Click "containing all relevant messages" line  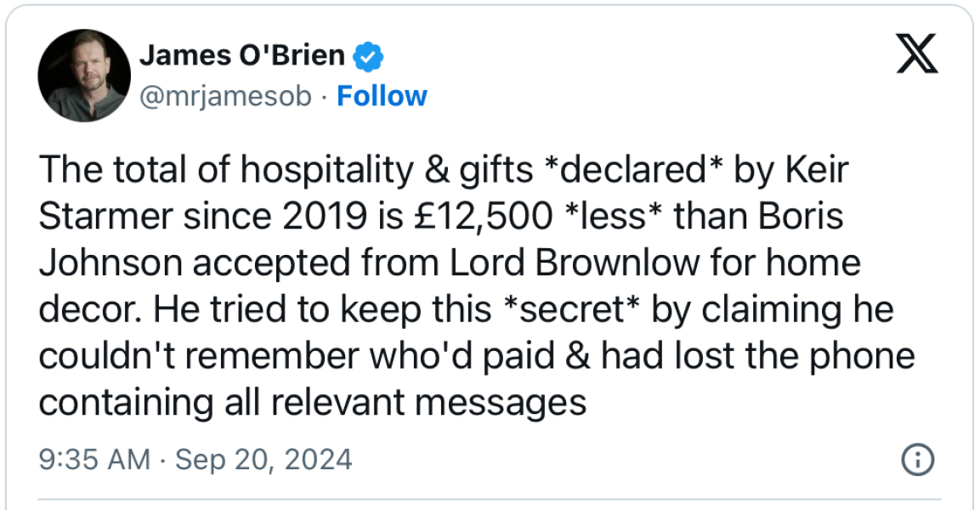click(x=313, y=401)
